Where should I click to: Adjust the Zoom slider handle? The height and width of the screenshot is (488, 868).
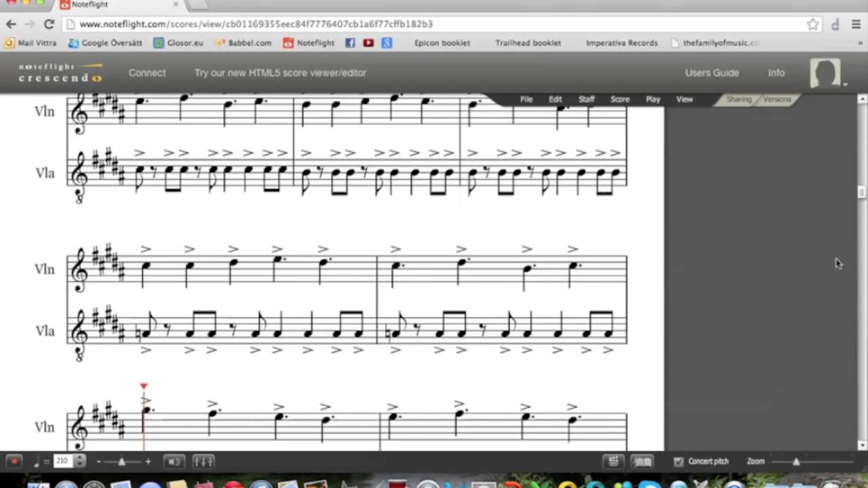click(x=796, y=462)
